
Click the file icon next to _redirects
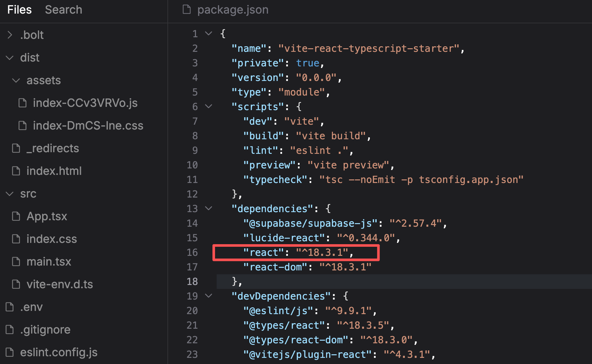pyautogui.click(x=16, y=148)
